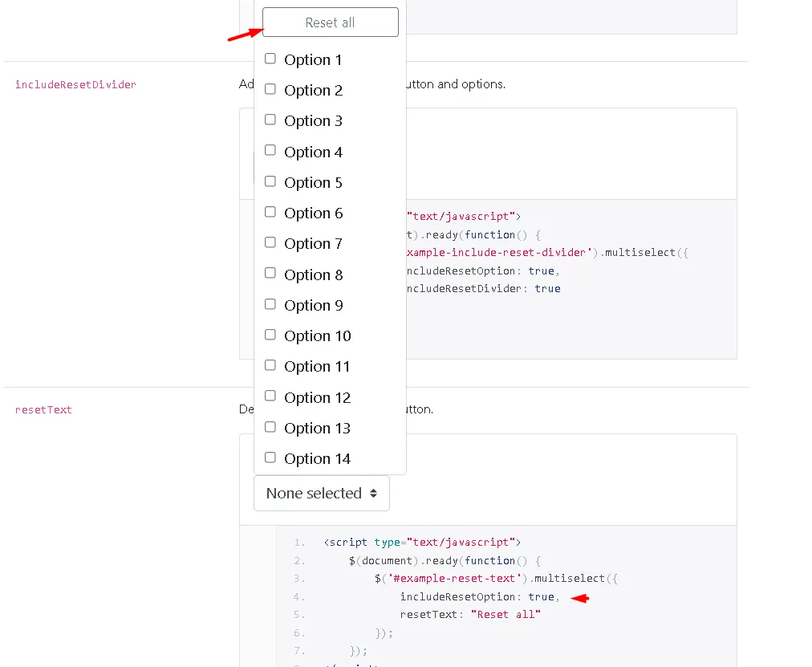Image resolution: width=812 pixels, height=667 pixels.
Task: Enable the Option 13 checkbox
Action: point(270,427)
